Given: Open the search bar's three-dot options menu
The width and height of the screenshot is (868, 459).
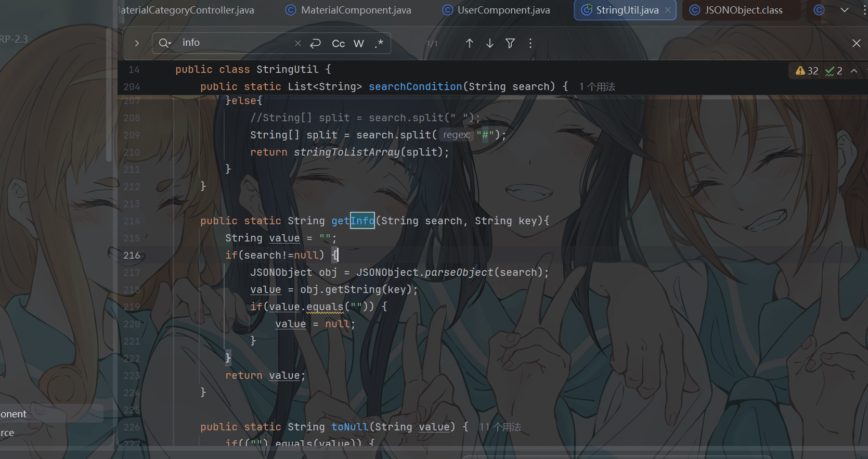Looking at the screenshot, I should click(530, 43).
